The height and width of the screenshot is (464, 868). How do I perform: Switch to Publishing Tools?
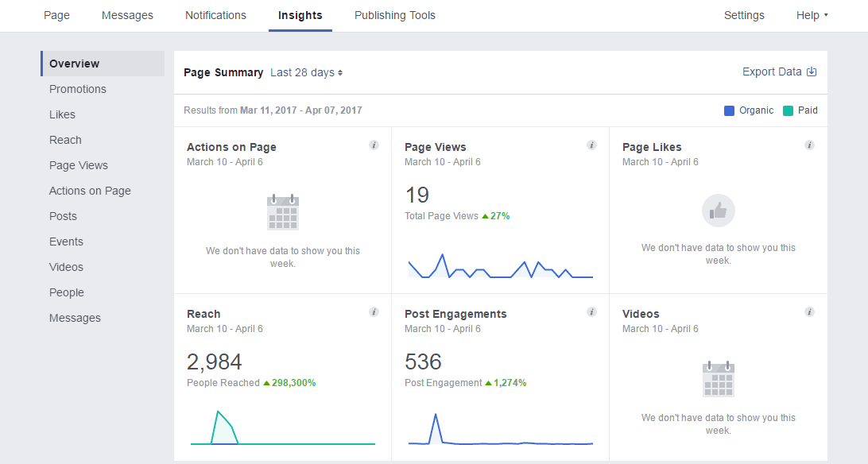click(x=394, y=15)
